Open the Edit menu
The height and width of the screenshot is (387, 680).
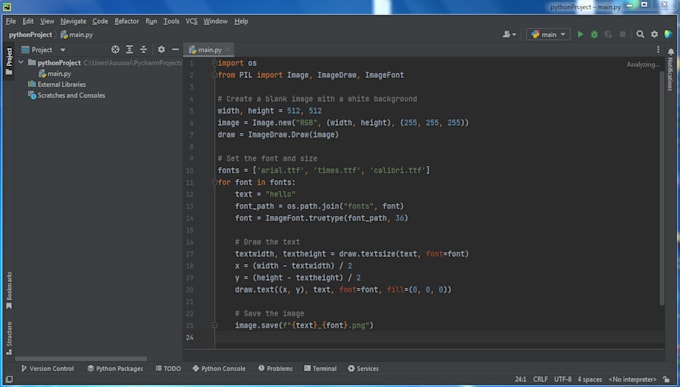click(28, 21)
